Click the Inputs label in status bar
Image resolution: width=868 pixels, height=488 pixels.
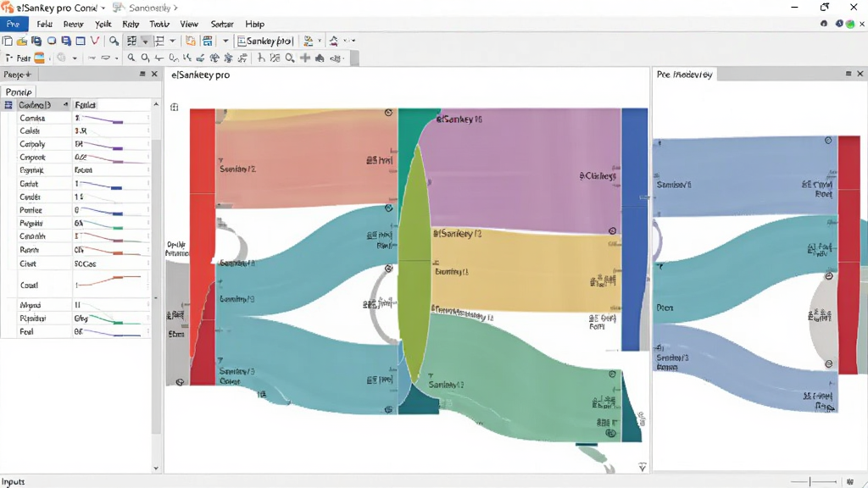pyautogui.click(x=14, y=481)
